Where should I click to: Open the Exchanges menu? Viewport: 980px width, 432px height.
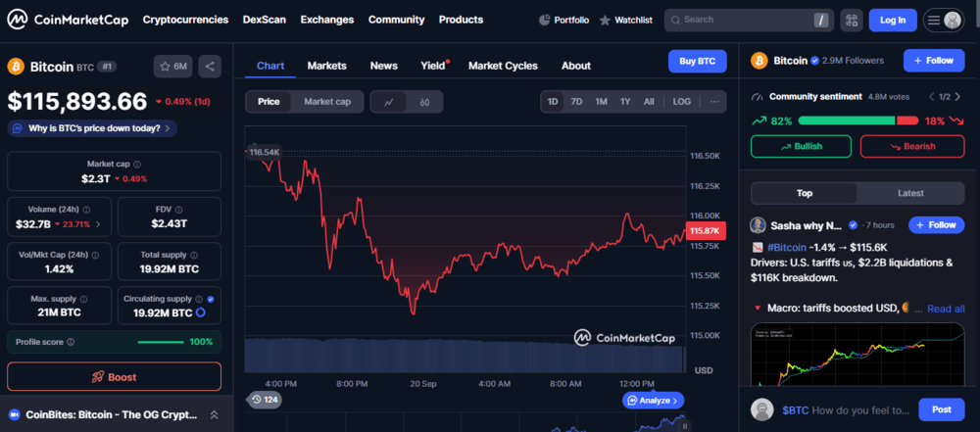click(327, 20)
